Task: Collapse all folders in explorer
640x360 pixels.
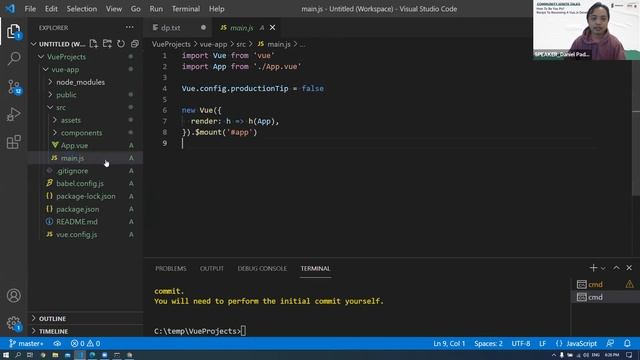Action: tap(135, 44)
